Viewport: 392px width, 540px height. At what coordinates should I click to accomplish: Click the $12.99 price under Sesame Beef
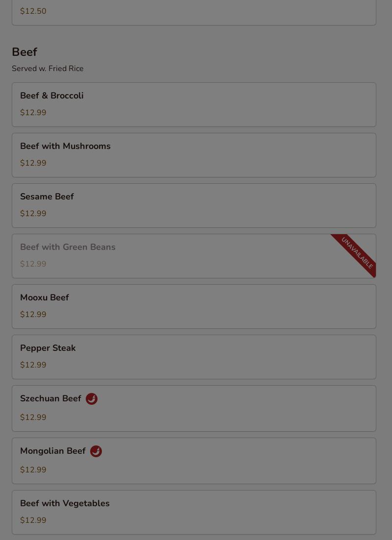(33, 214)
